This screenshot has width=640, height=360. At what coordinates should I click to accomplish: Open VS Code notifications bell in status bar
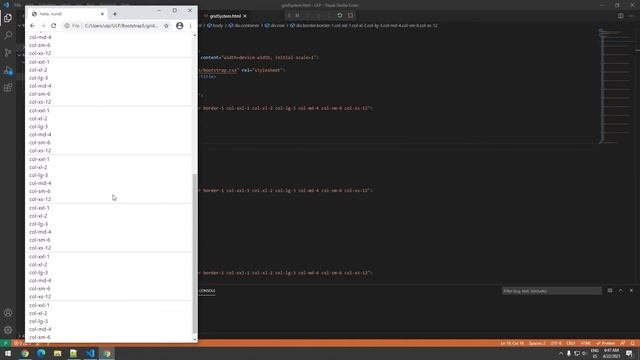pyautogui.click(x=633, y=343)
